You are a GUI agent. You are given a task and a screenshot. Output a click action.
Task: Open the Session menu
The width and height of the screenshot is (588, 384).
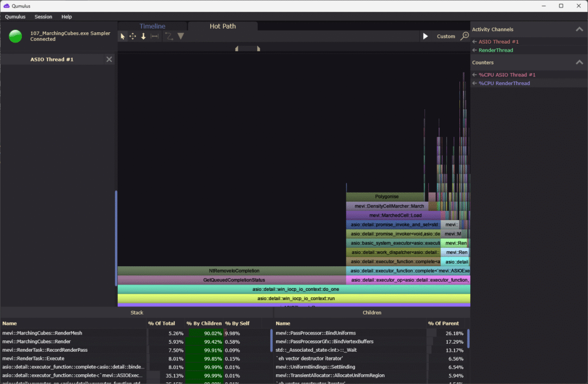(x=43, y=17)
